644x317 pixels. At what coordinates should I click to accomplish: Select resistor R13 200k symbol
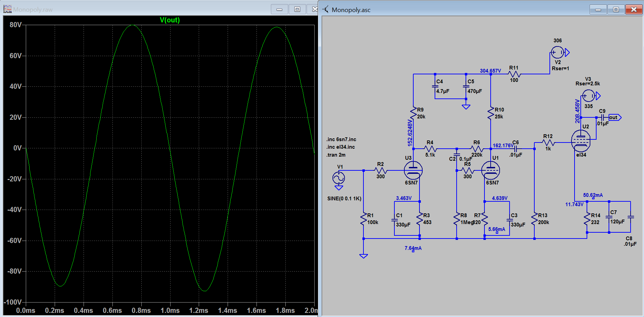(x=535, y=219)
